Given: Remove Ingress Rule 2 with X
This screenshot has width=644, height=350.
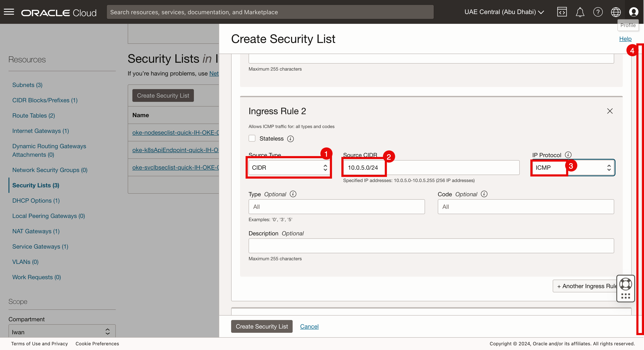Looking at the screenshot, I should (x=610, y=111).
